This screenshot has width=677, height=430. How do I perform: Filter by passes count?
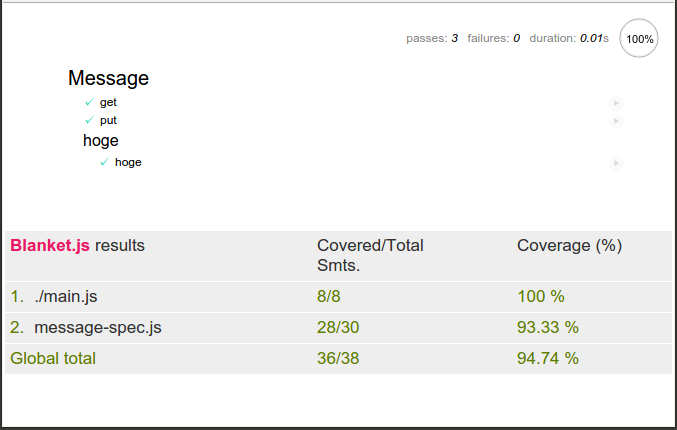pyautogui.click(x=432, y=38)
